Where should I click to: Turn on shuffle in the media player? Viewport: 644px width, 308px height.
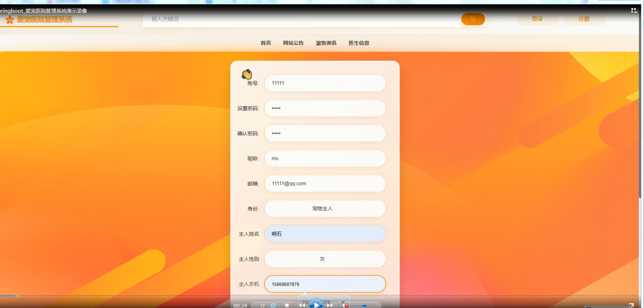pyautogui.click(x=263, y=305)
